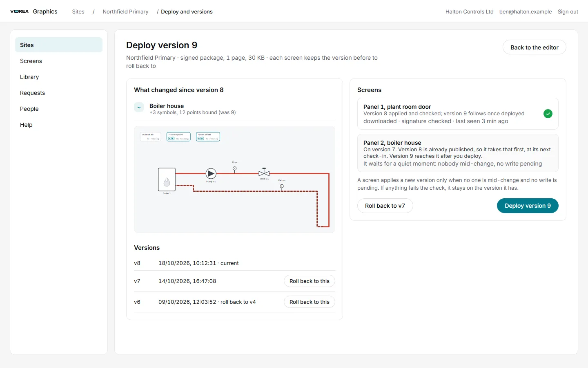Viewport: 588px width, 368px height.
Task: Click the Boiler house change icon
Action: 139,108
